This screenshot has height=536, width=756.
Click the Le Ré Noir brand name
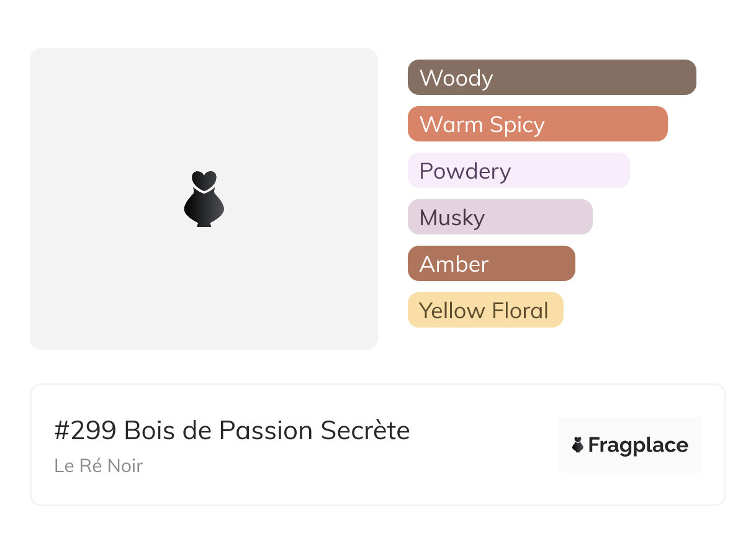click(99, 465)
